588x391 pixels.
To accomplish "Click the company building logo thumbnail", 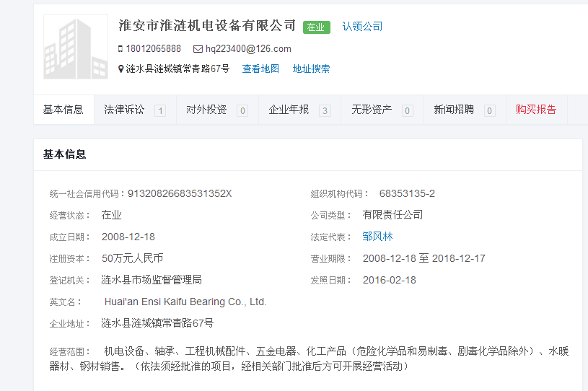I will point(75,47).
